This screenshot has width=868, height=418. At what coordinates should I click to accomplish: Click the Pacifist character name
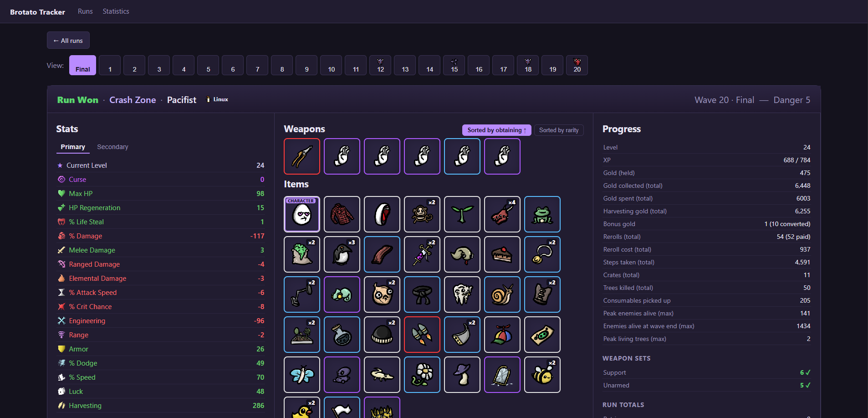click(182, 100)
